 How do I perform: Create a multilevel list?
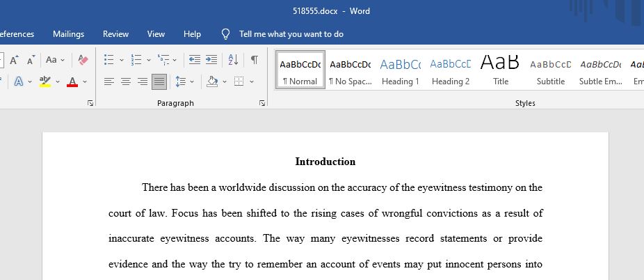click(x=163, y=60)
